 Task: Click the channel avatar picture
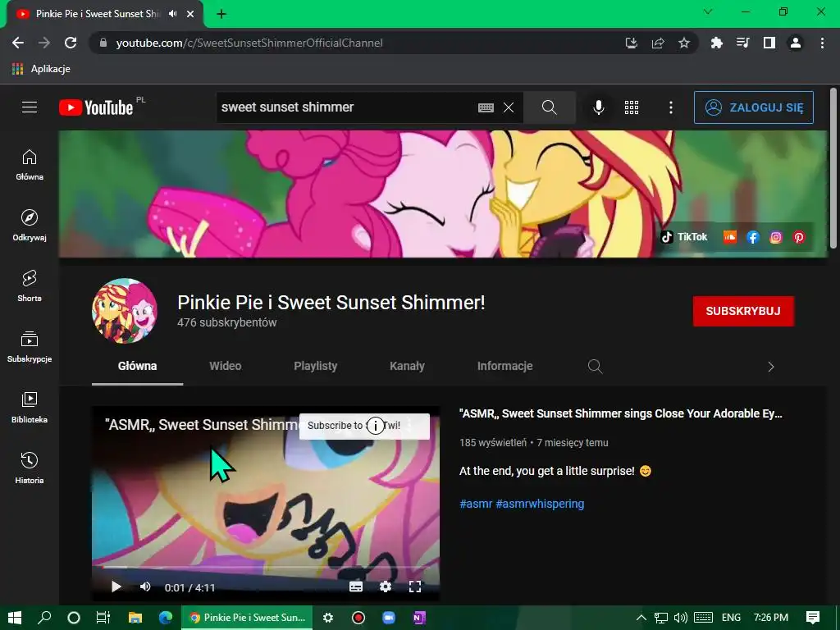[125, 311]
